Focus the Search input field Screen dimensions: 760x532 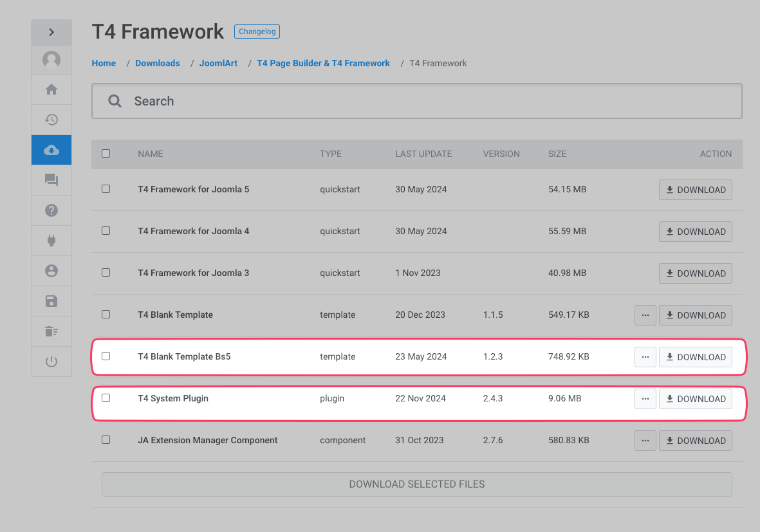tap(425, 101)
